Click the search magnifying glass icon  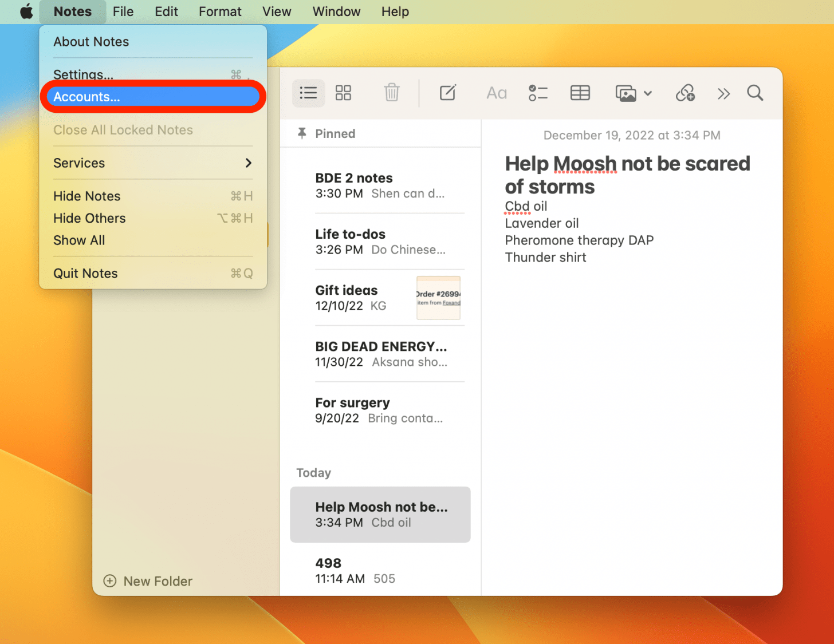pyautogui.click(x=755, y=93)
